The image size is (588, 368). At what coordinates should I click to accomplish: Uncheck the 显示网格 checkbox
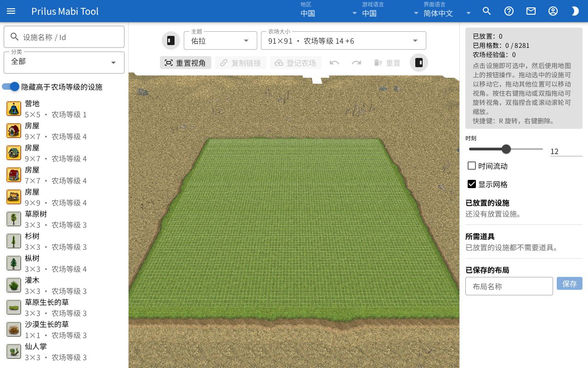[x=471, y=184]
